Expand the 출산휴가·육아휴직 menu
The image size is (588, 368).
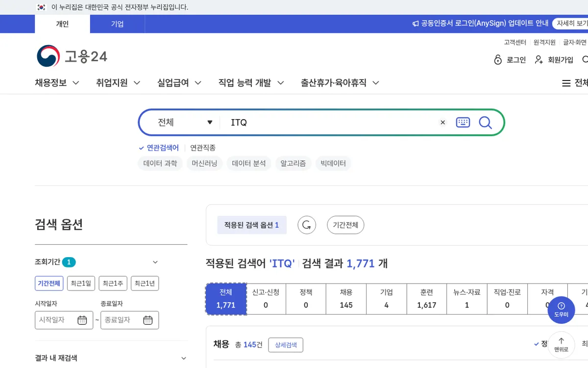pyautogui.click(x=340, y=83)
